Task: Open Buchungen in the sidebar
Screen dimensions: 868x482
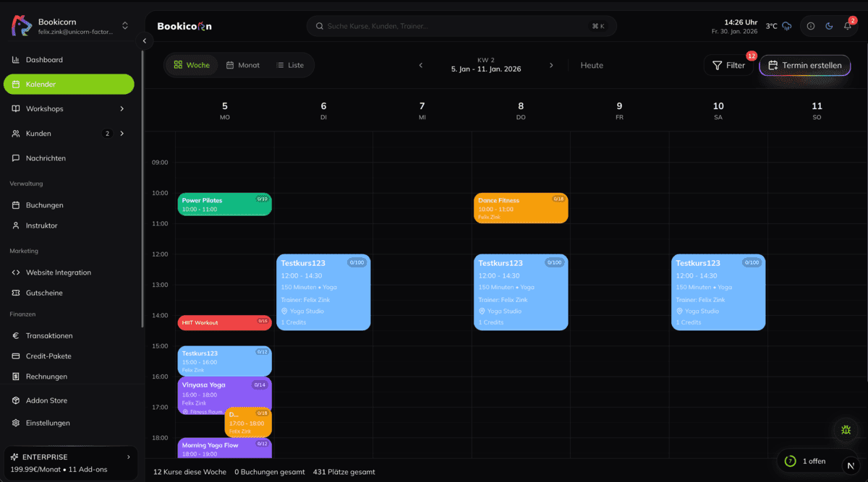Action: pyautogui.click(x=44, y=205)
